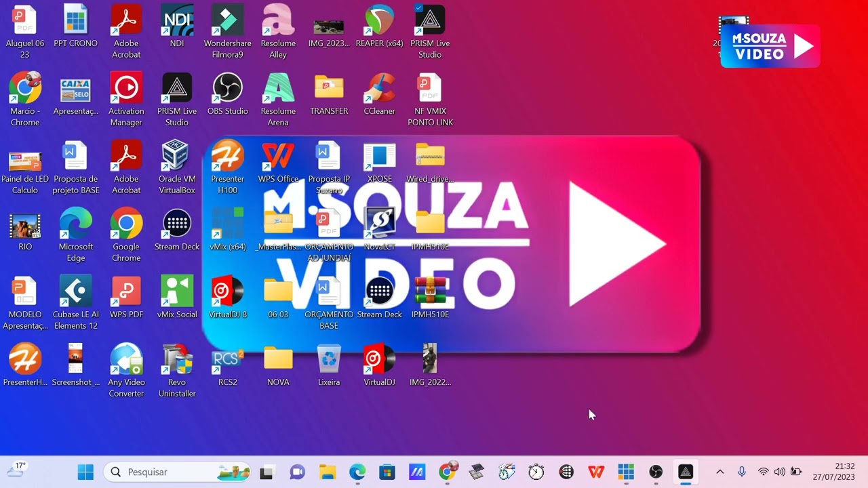Viewport: 868px width, 488px height.
Task: Switch to vMix on the taskbar
Action: click(x=626, y=472)
